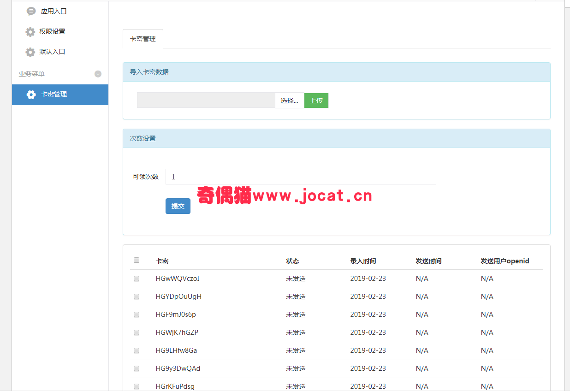Click the 业务菜单 section label
Image resolution: width=570 pixels, height=392 pixels.
31,74
